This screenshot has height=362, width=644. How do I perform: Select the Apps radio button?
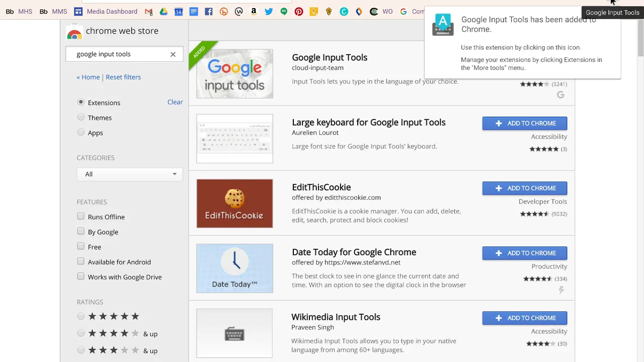coord(81,132)
